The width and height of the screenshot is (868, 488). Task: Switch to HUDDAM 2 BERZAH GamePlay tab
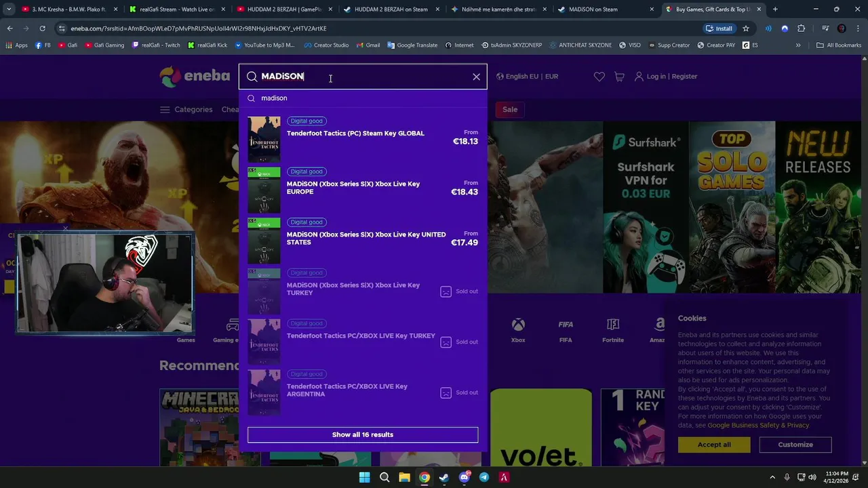tap(283, 9)
